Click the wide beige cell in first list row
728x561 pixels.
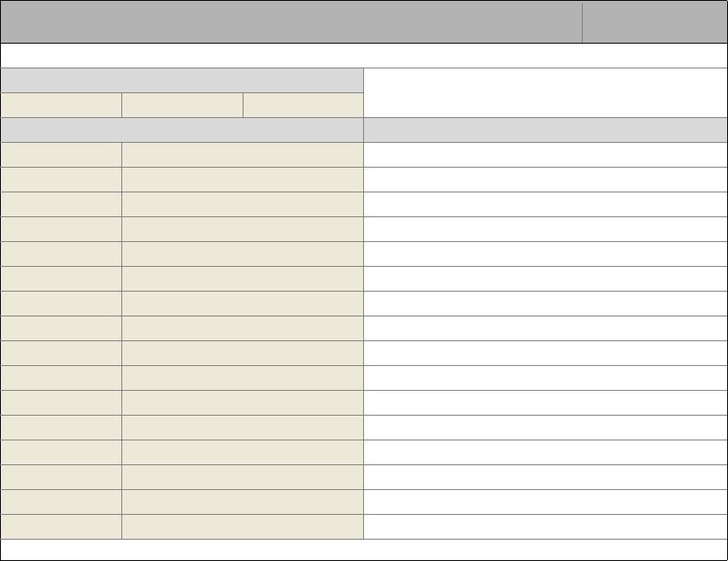[x=242, y=155]
